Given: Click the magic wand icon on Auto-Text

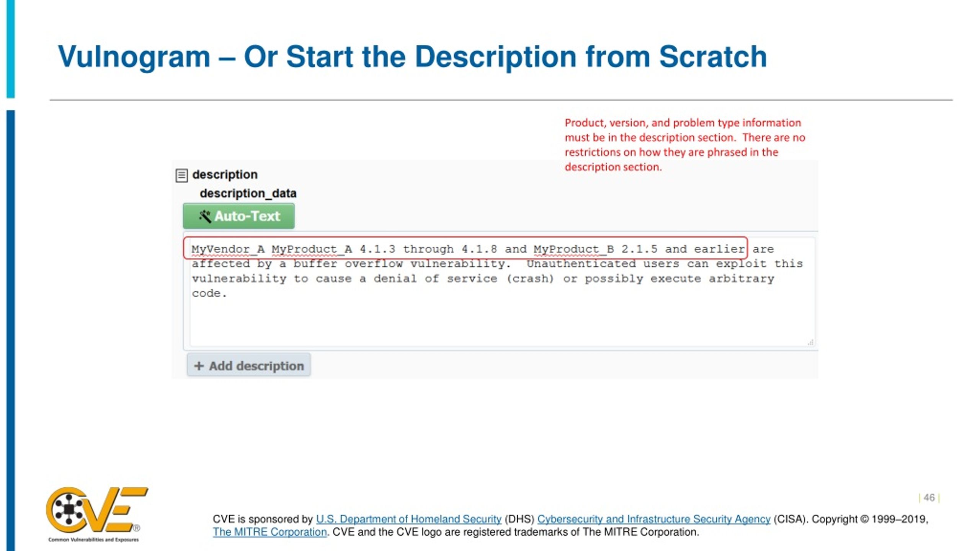Looking at the screenshot, I should pos(205,216).
